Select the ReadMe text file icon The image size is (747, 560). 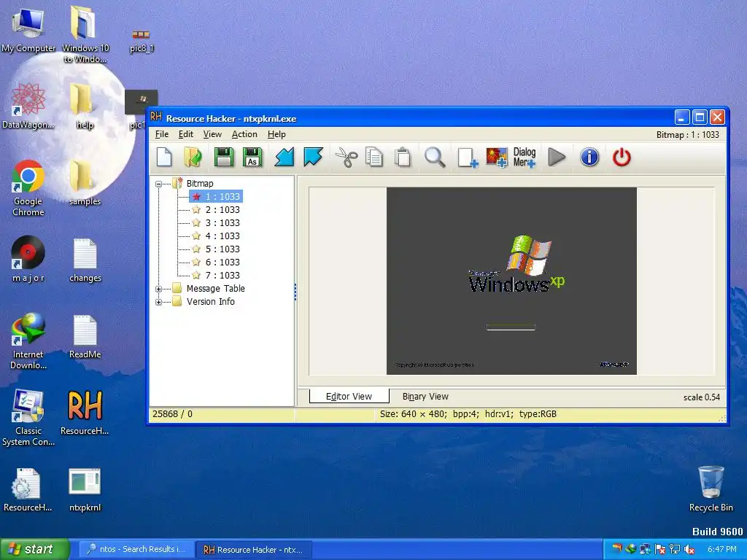[x=85, y=337]
